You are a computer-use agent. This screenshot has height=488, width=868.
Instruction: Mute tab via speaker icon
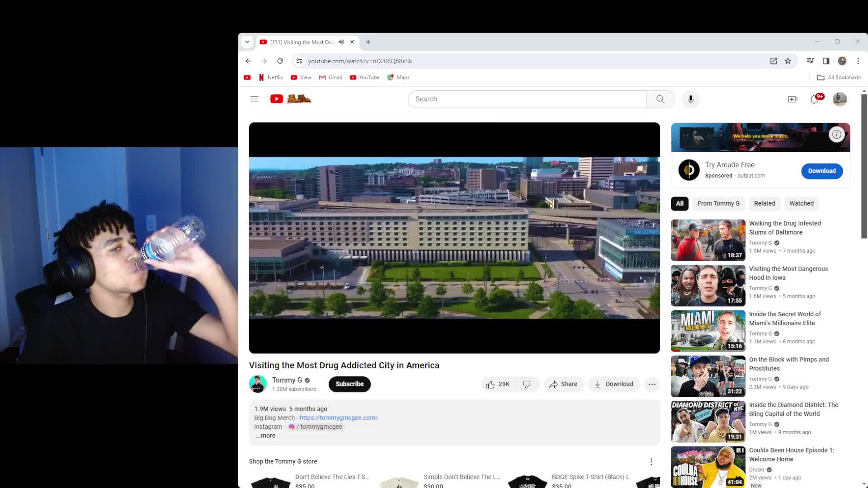pyautogui.click(x=341, y=42)
